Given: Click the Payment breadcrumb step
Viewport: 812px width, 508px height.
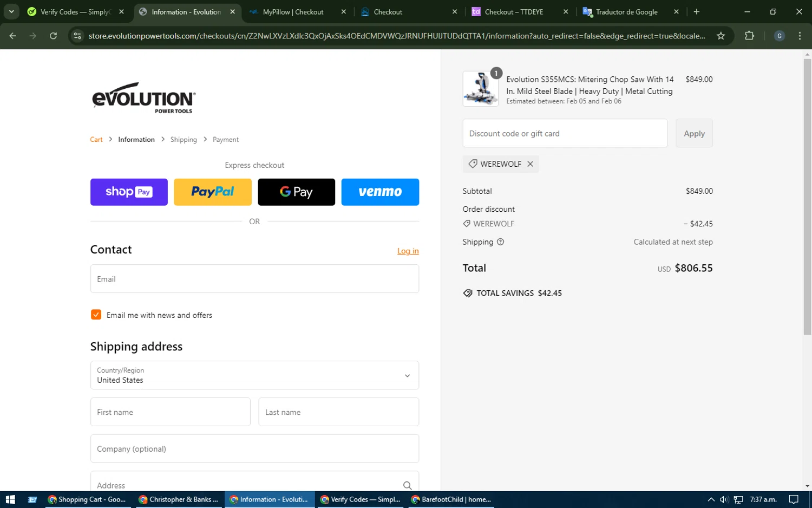Looking at the screenshot, I should [226, 139].
